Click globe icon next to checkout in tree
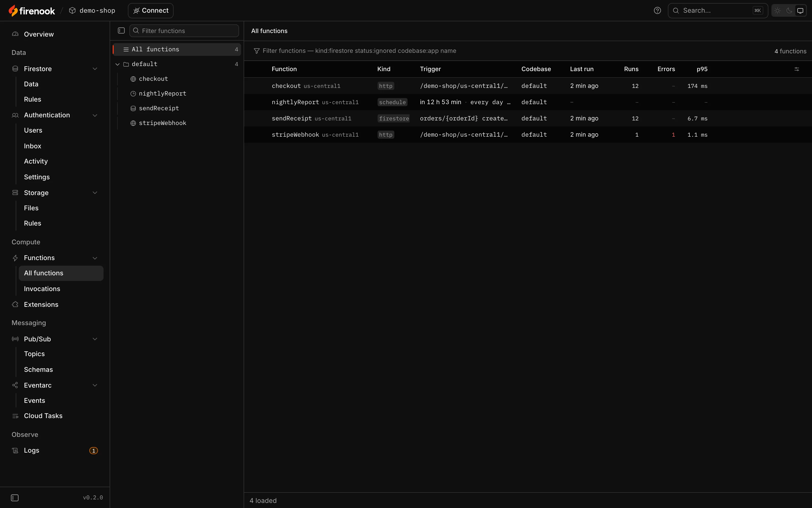 point(133,79)
